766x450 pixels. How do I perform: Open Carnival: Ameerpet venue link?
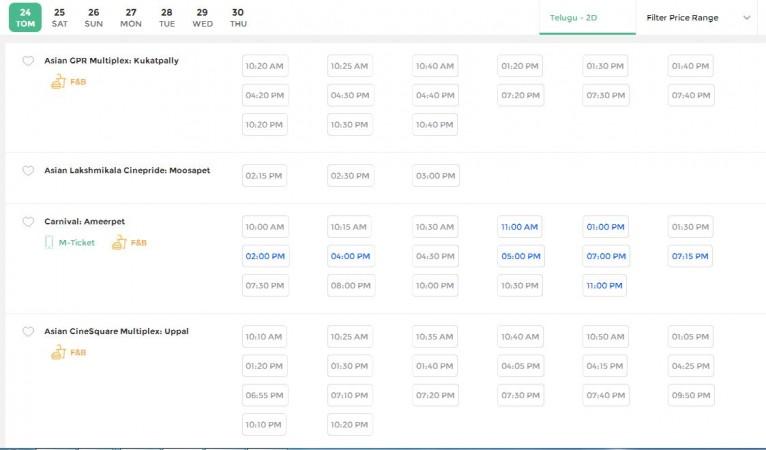tap(85, 221)
